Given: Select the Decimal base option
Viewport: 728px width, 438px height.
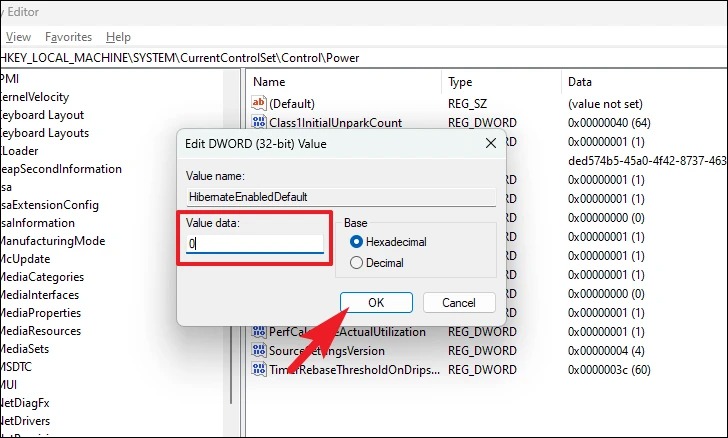Looking at the screenshot, I should [356, 263].
